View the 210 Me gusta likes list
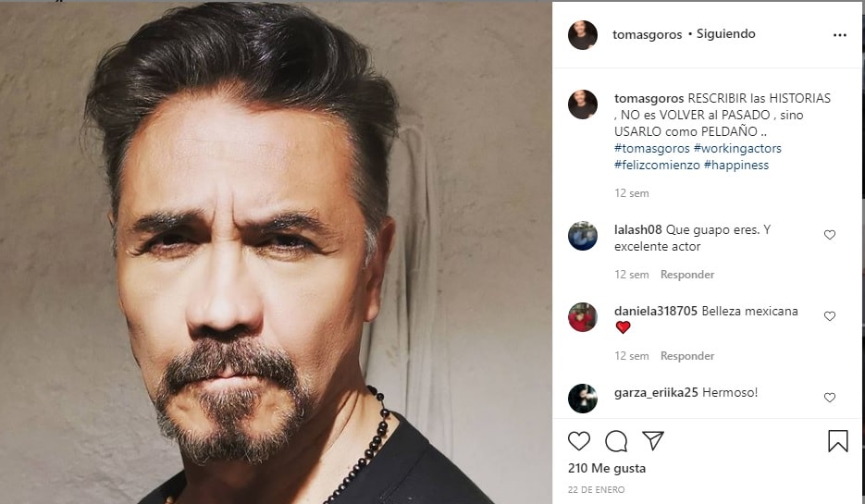The width and height of the screenshot is (865, 504). click(607, 468)
